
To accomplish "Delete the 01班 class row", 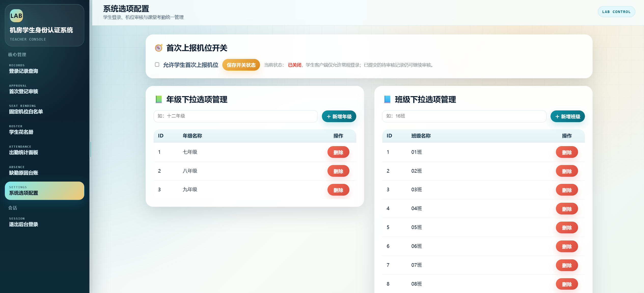I will (567, 152).
